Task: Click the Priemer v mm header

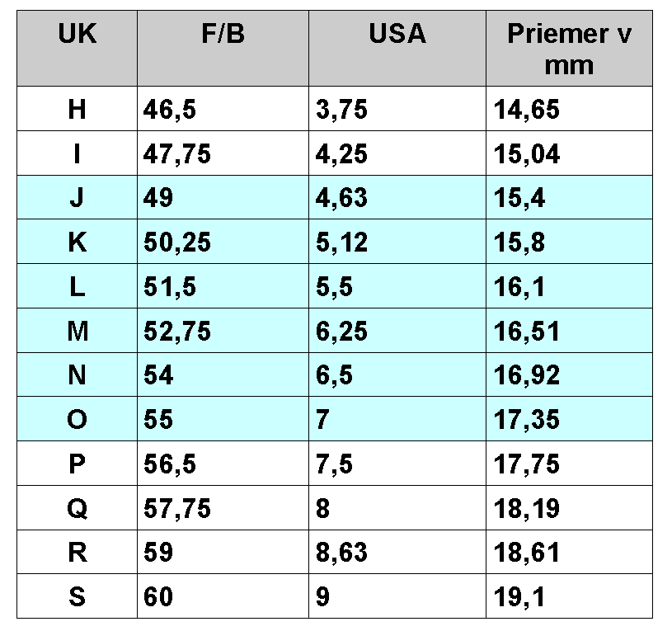Action: click(x=569, y=49)
